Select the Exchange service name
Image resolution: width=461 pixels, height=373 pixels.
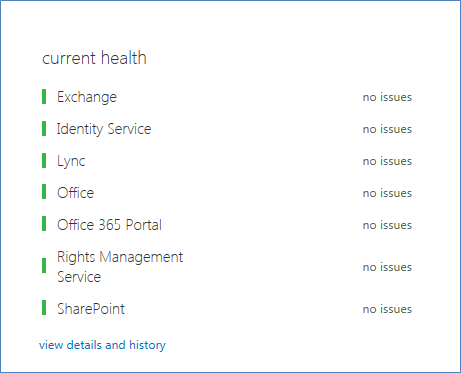tap(87, 97)
